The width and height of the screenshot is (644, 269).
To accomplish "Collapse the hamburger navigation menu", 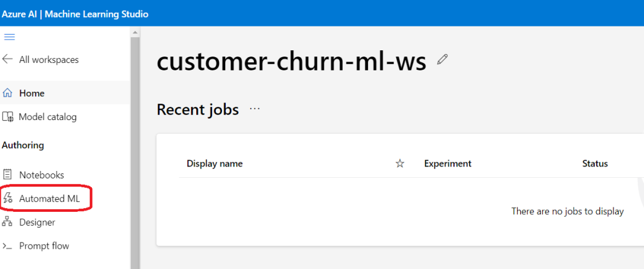I will (9, 37).
